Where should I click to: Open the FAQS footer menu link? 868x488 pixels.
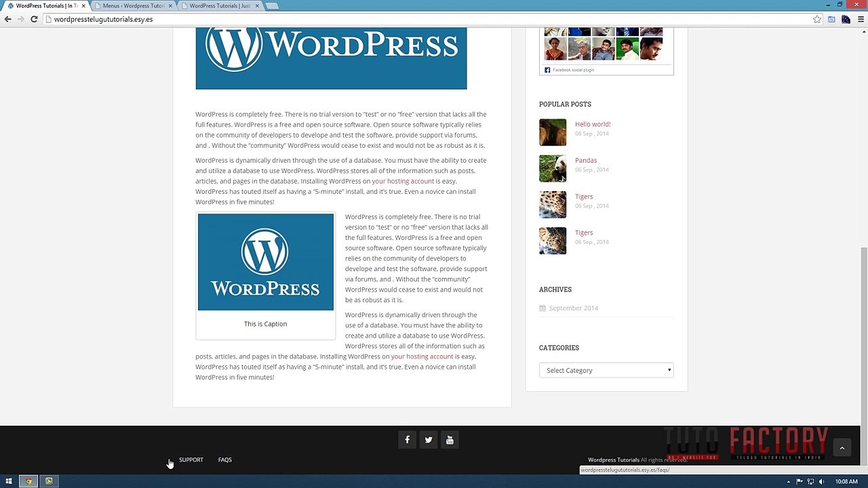(225, 460)
